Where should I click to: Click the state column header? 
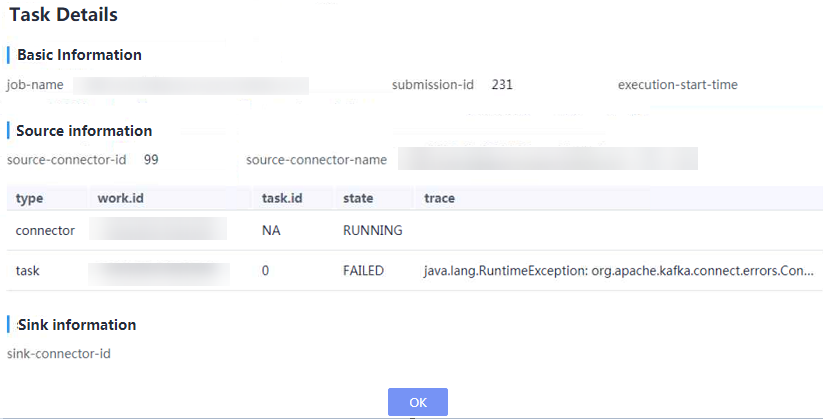[x=358, y=198]
